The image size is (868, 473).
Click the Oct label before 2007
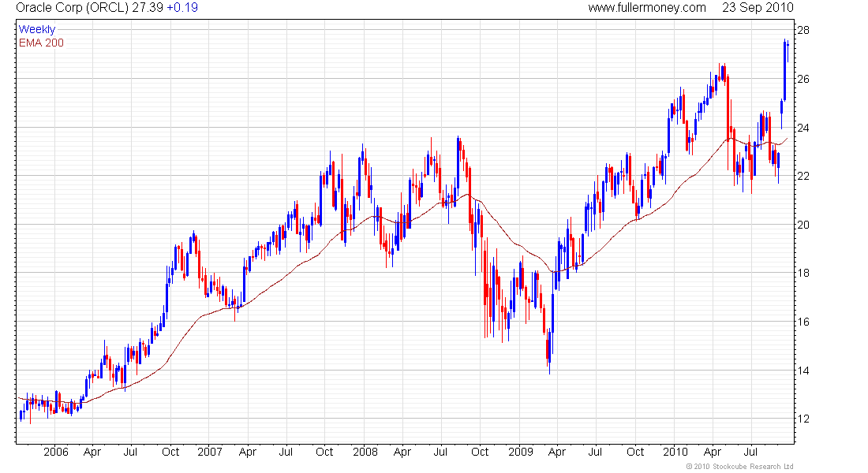coord(170,452)
